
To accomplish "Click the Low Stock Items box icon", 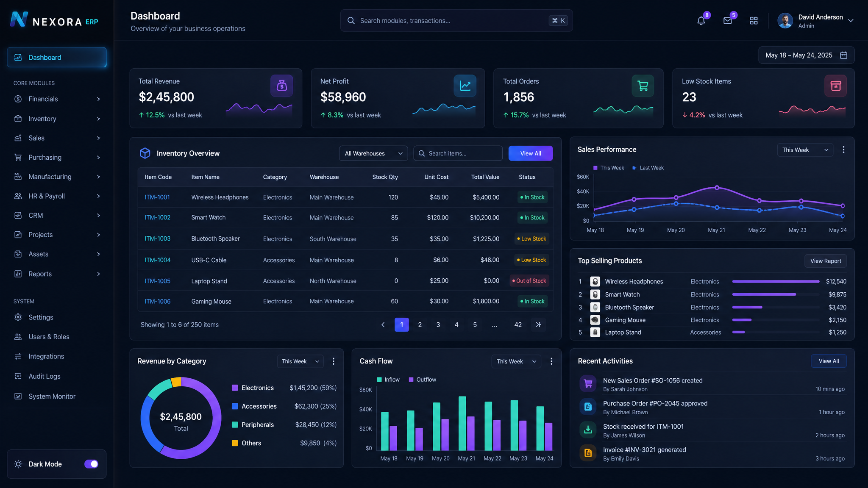I will click(835, 86).
